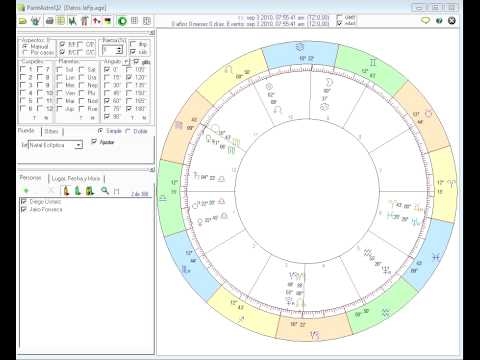Enable the Sat planet checkbox

(x=82, y=69)
